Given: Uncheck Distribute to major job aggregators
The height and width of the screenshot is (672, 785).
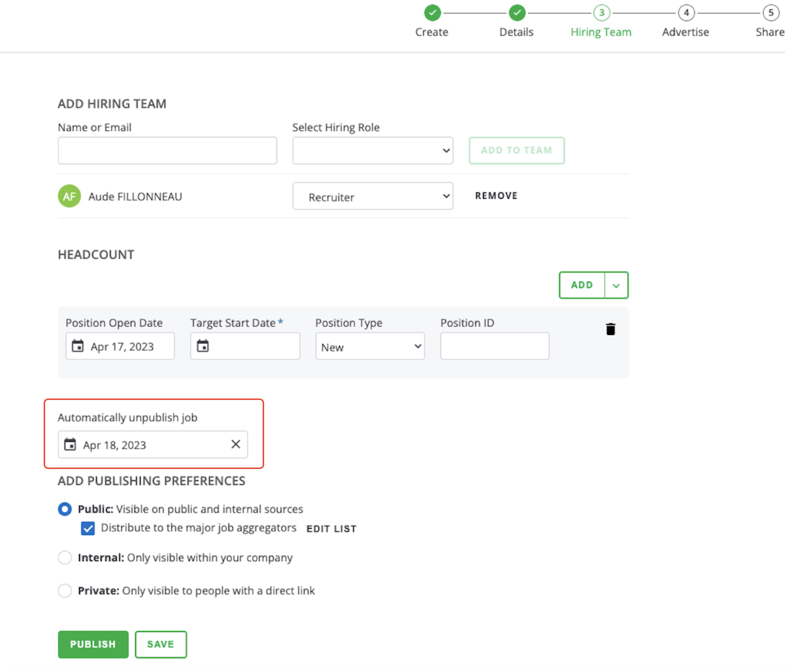Looking at the screenshot, I should point(88,528).
